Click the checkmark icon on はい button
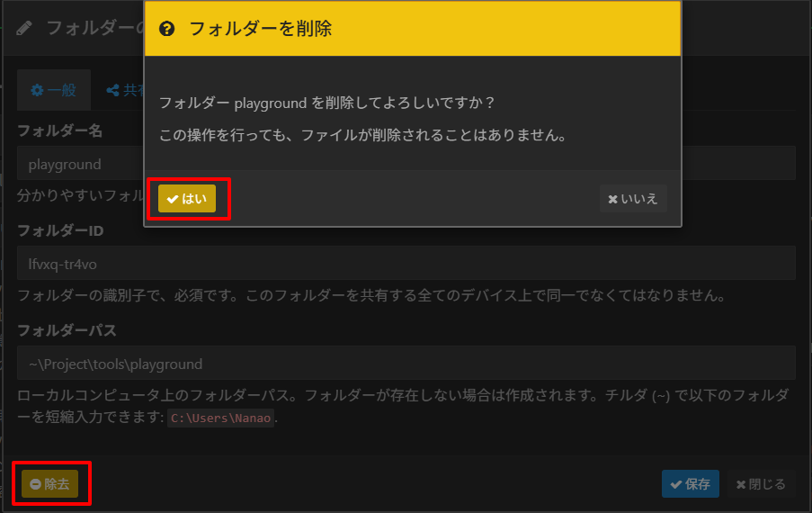Viewport: 812px width, 513px height. (173, 199)
